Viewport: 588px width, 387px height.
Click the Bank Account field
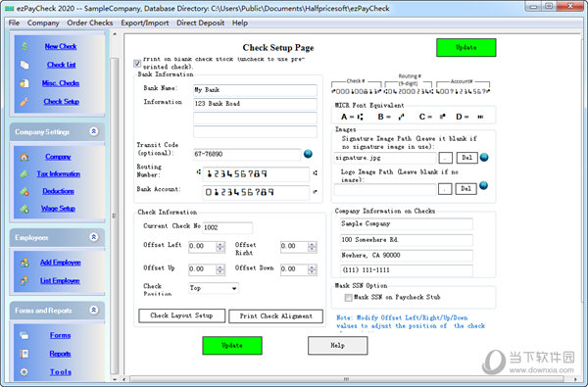(x=256, y=192)
